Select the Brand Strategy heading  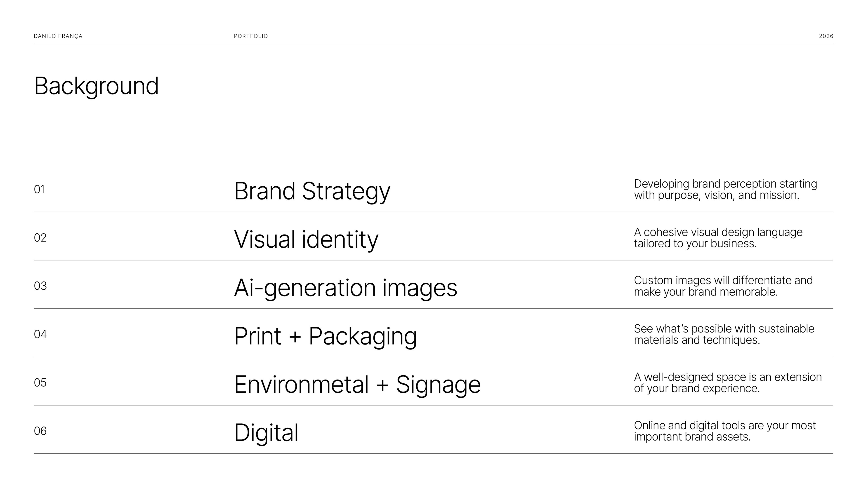click(x=312, y=192)
